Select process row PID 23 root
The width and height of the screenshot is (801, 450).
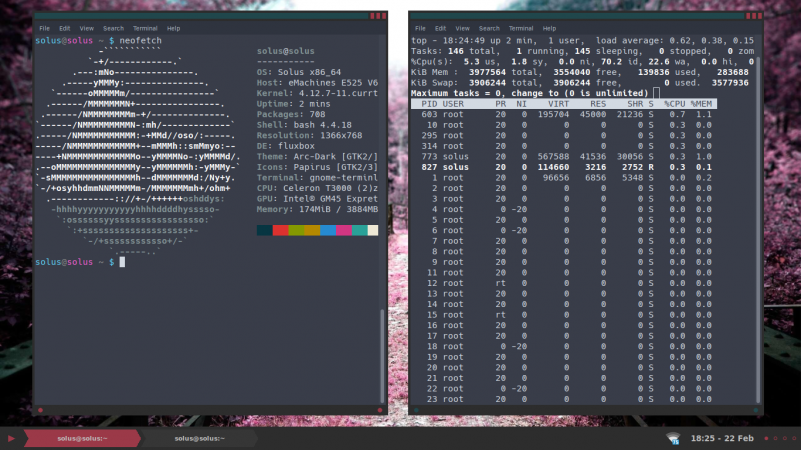point(564,399)
